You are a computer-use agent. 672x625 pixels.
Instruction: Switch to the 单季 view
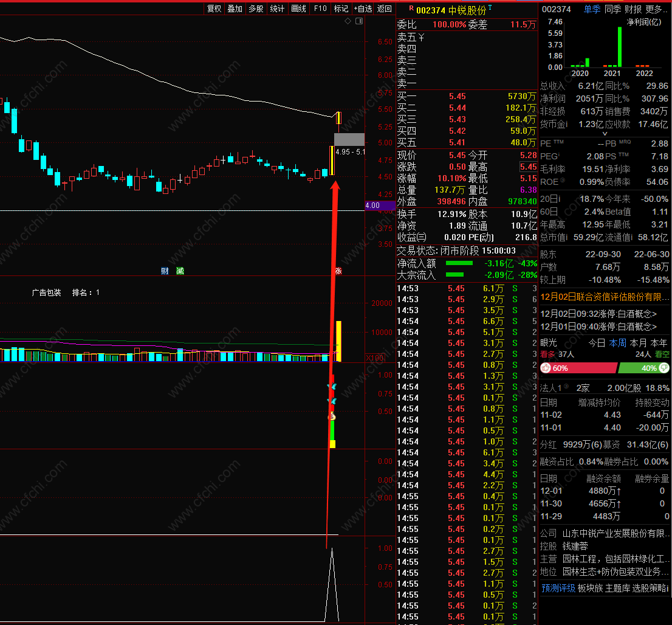(592, 9)
